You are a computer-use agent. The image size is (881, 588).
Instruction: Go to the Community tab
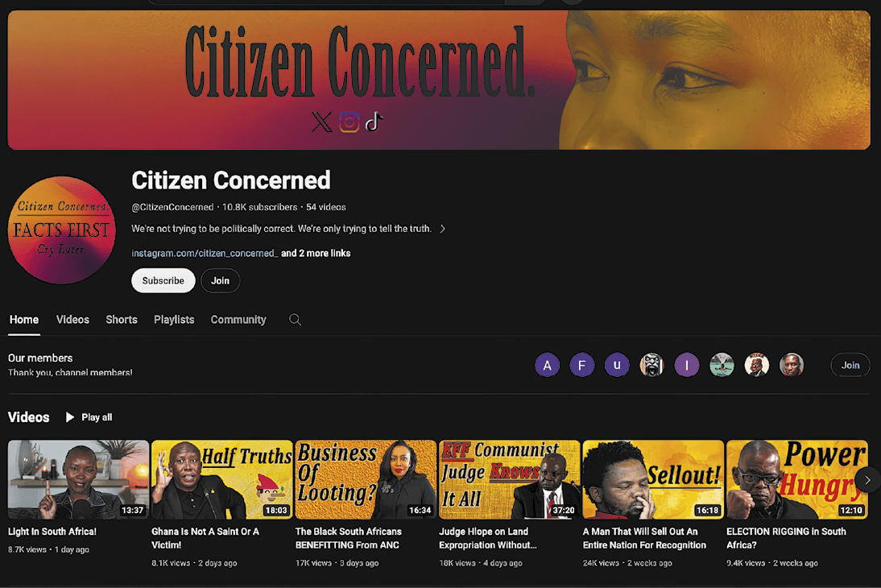coord(238,320)
